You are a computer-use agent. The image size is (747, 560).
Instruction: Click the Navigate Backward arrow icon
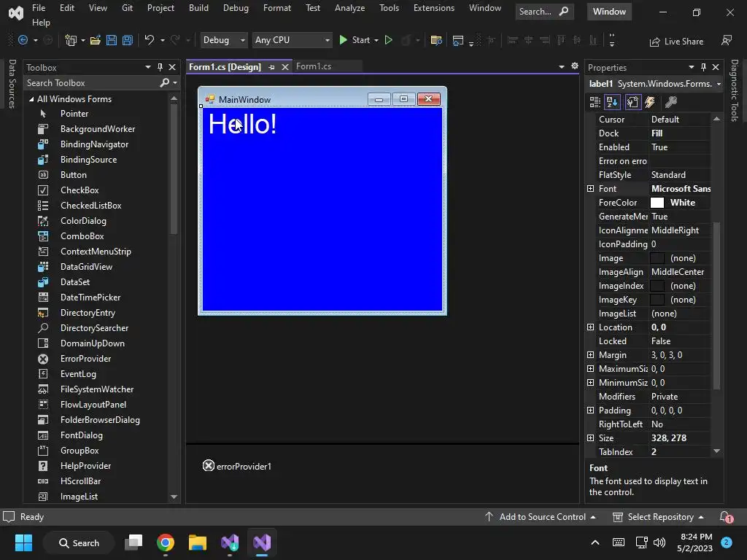click(23, 41)
